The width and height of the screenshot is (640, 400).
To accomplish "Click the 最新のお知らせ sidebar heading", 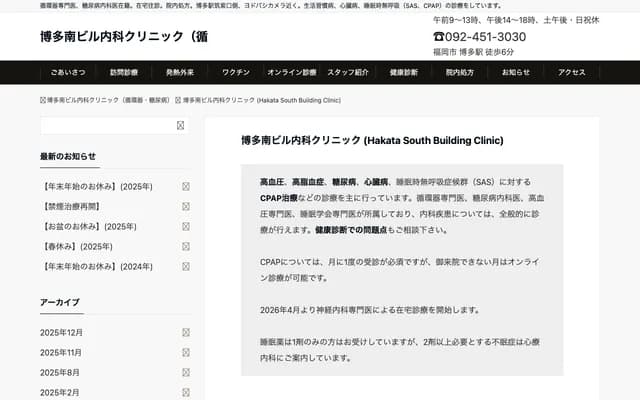I will [x=68, y=156].
